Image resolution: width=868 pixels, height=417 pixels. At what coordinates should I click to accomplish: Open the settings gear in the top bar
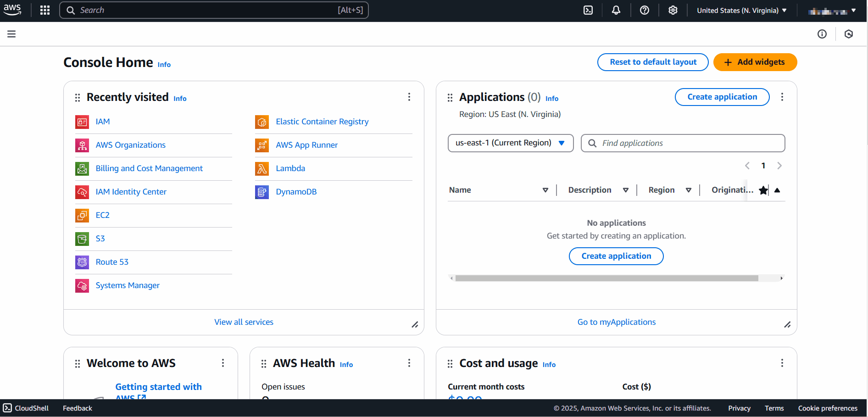[x=673, y=10]
